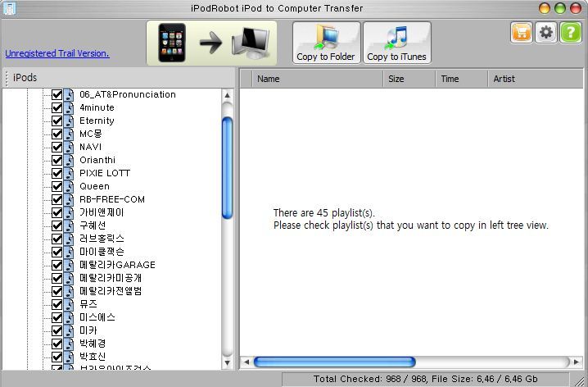Open the Unregistered Trail Version link
The width and height of the screenshot is (588, 387).
click(57, 53)
